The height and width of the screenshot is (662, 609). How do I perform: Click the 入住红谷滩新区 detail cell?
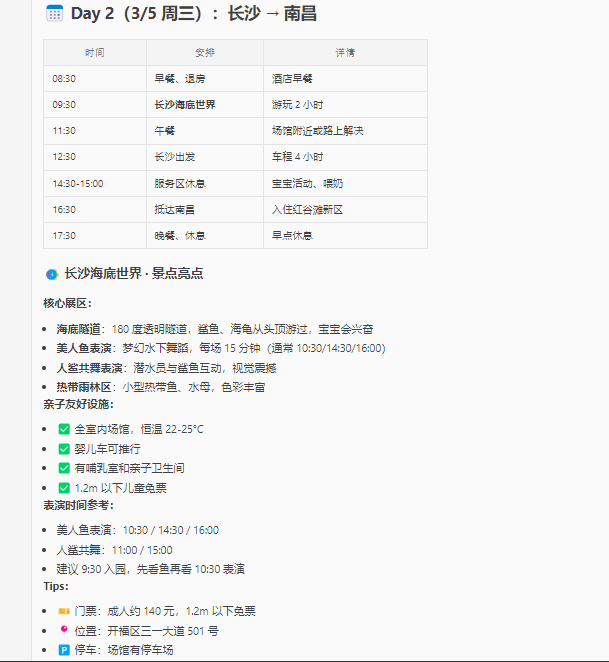tap(307, 210)
